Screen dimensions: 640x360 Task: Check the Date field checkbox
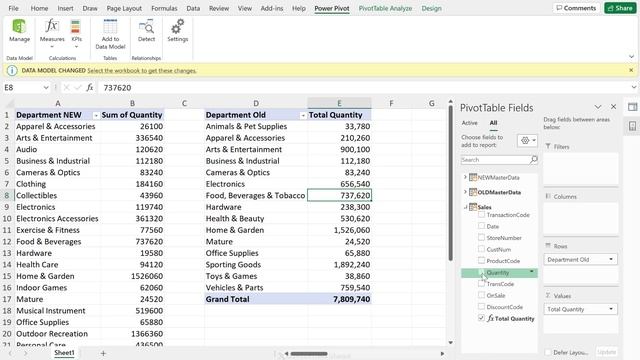pos(481,226)
